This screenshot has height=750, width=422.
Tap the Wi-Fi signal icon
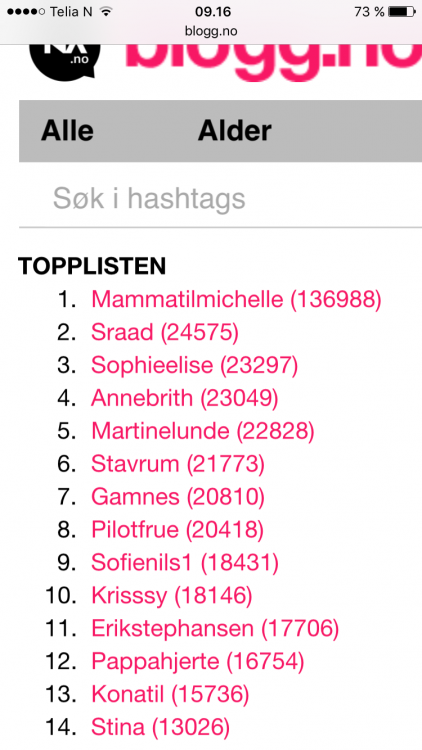tap(105, 11)
